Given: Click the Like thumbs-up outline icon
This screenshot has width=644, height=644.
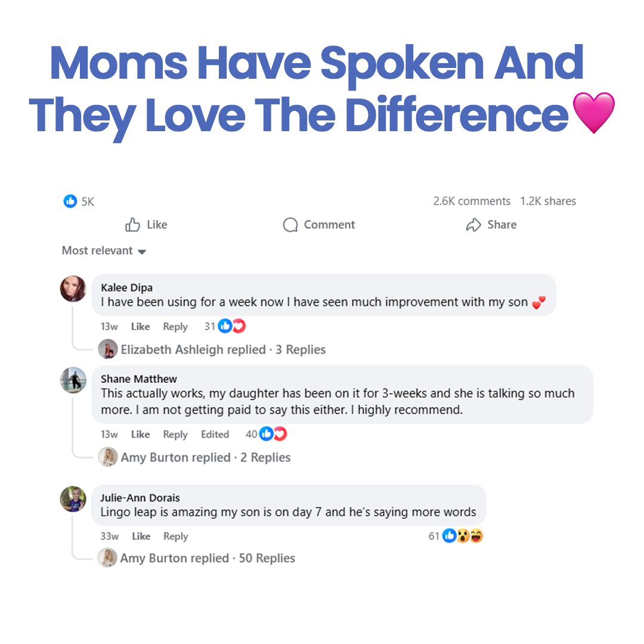Looking at the screenshot, I should [x=132, y=225].
